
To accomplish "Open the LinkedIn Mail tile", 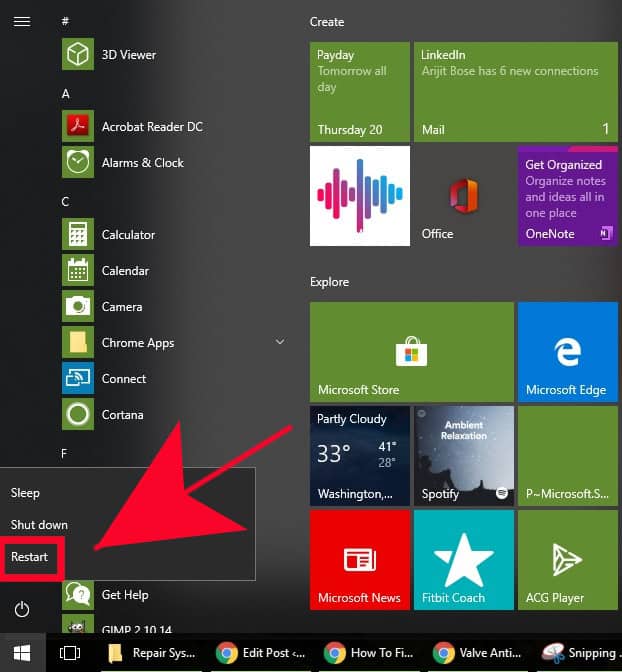I will (x=516, y=92).
